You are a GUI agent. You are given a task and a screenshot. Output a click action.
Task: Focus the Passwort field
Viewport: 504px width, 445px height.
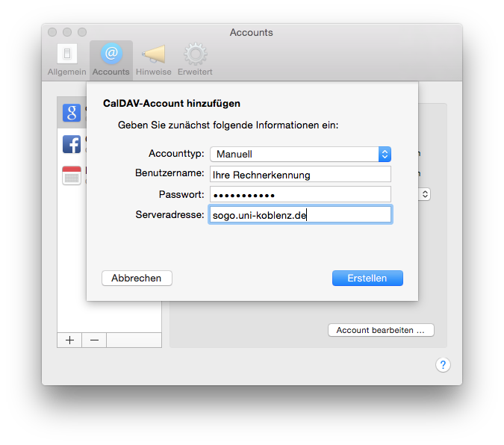[301, 195]
